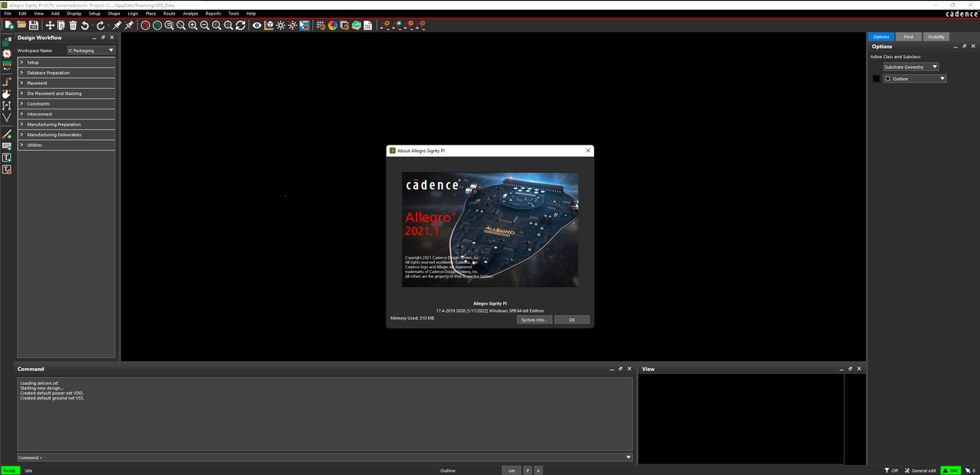
Task: Click the System Info button
Action: click(x=534, y=320)
